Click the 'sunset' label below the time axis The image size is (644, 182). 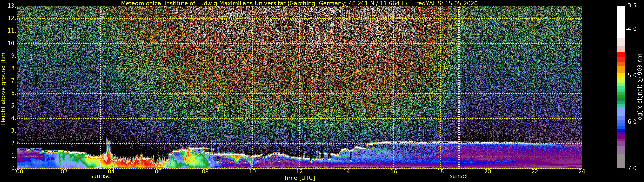(x=459, y=176)
